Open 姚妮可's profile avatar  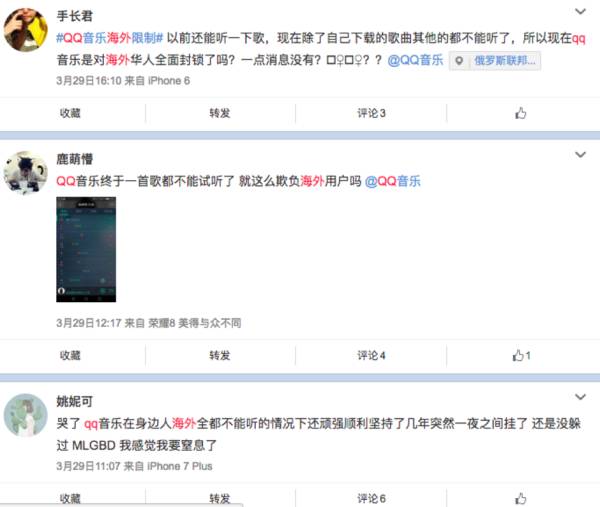[26, 415]
